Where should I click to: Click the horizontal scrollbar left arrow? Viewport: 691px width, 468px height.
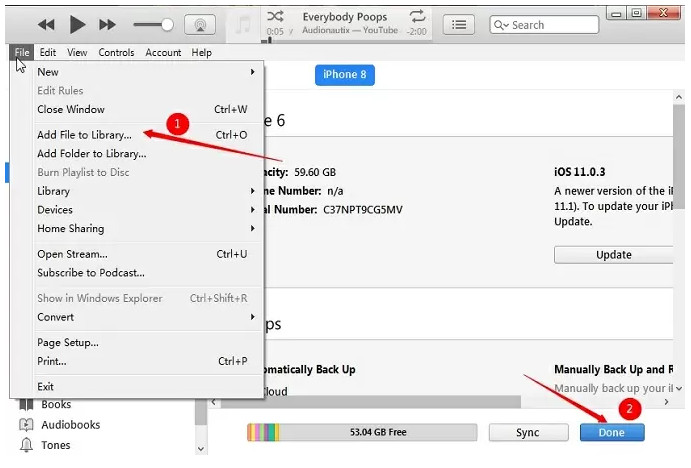point(214,401)
